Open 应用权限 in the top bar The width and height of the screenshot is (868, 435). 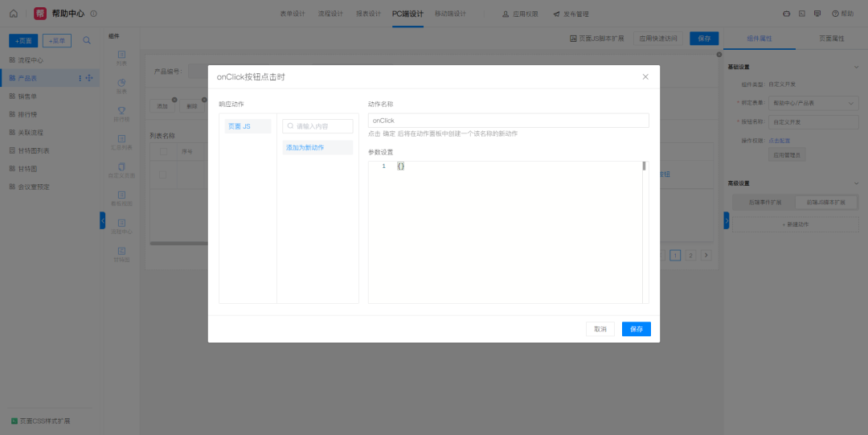click(x=520, y=14)
